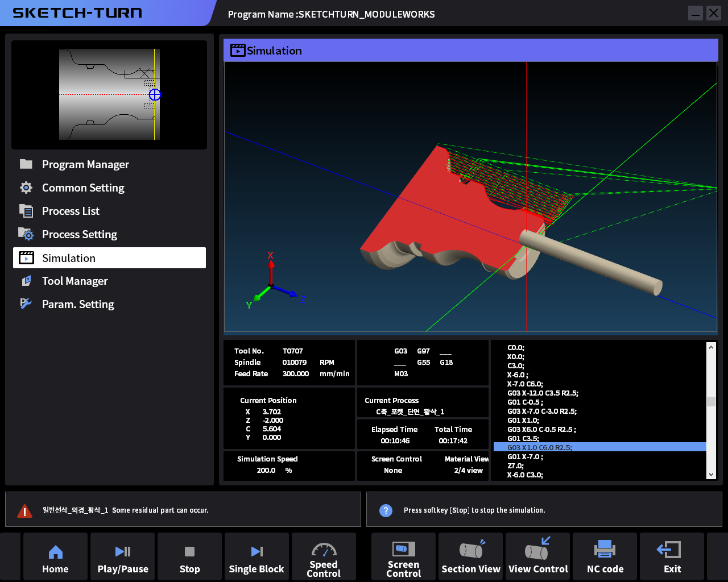The height and width of the screenshot is (582, 728).
Task: Click the 2D part profile preview thumbnail
Action: pos(109,94)
